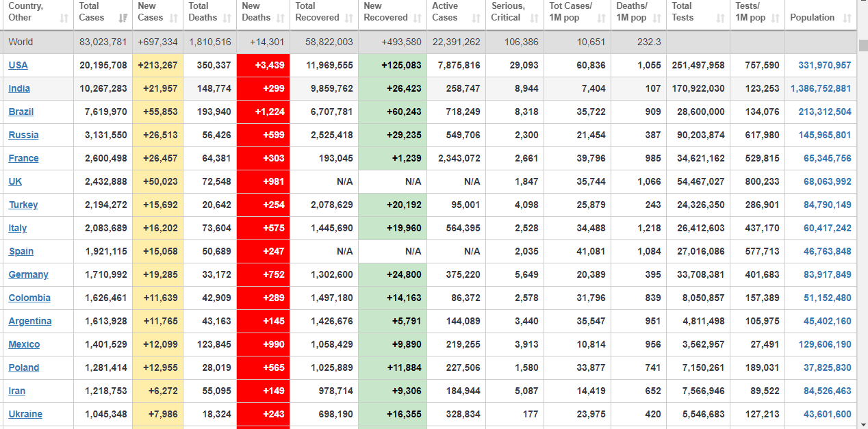Click the Population column header
868x429 pixels.
tap(821, 14)
